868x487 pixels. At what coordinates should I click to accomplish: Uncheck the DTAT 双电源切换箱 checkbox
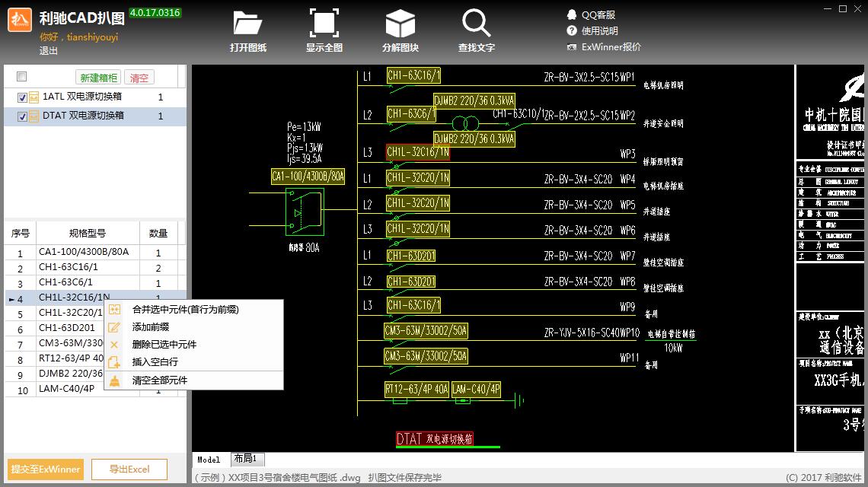tap(22, 116)
